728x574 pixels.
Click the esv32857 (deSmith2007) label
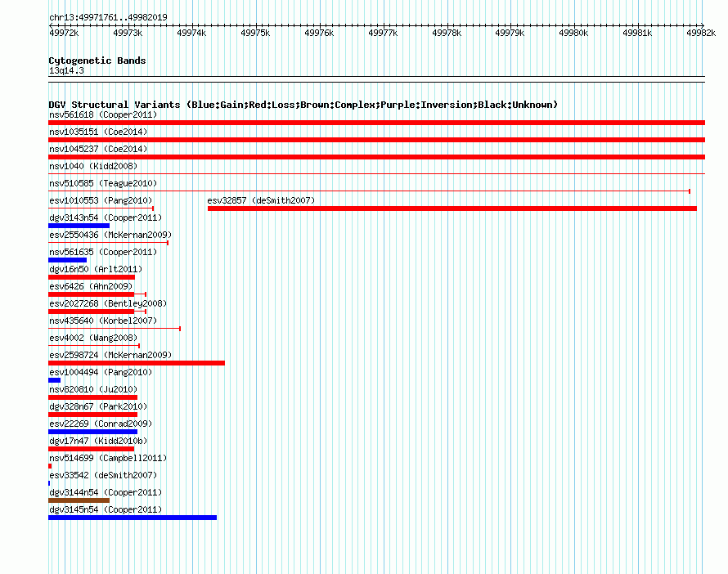pos(261,200)
